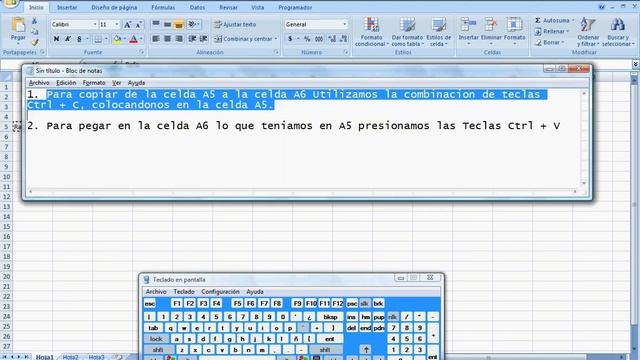Toggle bold (N) formatting in Fuente group
The height and width of the screenshot is (360, 640).
56,39
